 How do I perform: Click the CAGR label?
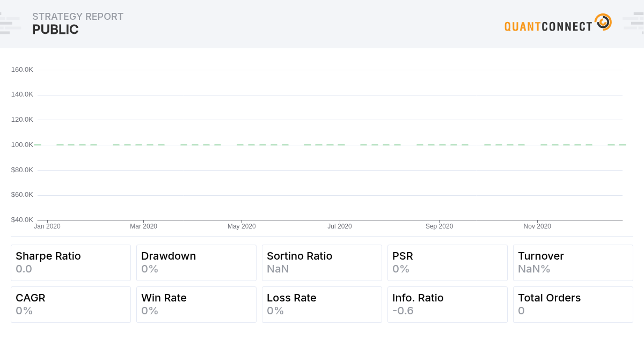coord(31,298)
